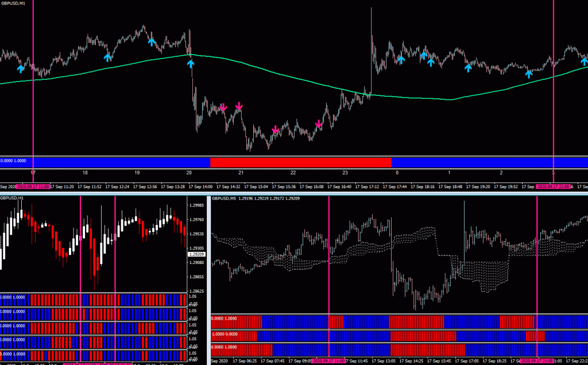Click the 0.0000 1.0000 label under the M1 chart
588x365 pixels.
pos(13,161)
